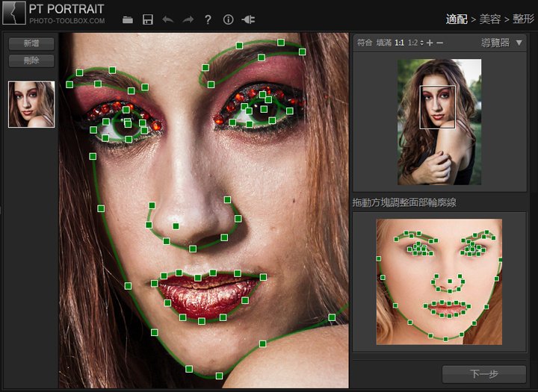This screenshot has width=538, height=392.
Task: Open the 1:2 zoom ratio stepper
Action: tap(415, 43)
